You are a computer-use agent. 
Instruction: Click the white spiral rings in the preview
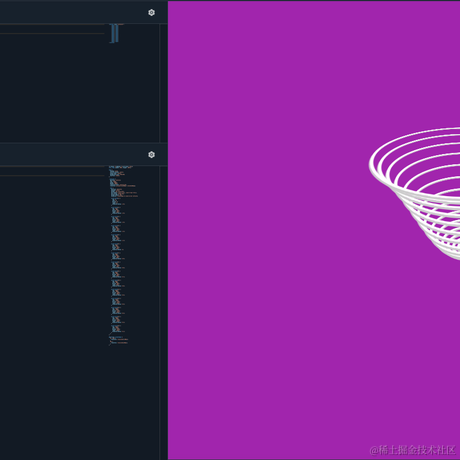tap(414, 194)
